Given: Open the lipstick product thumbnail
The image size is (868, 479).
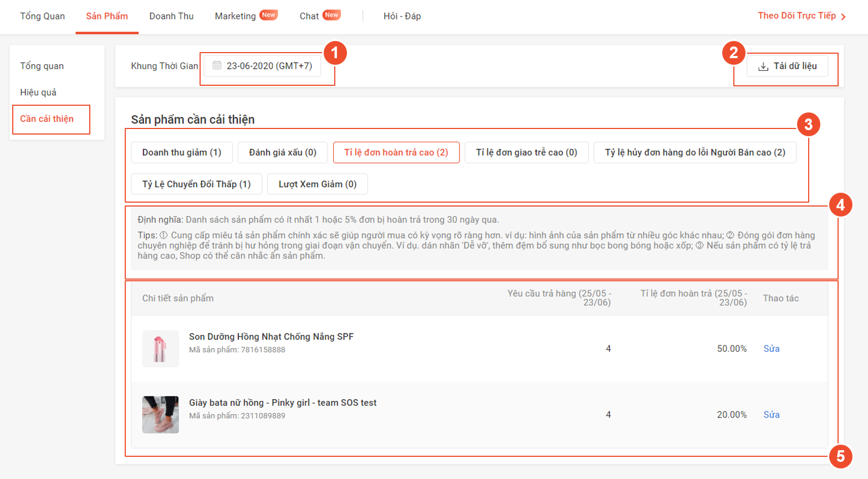Looking at the screenshot, I should point(160,349).
